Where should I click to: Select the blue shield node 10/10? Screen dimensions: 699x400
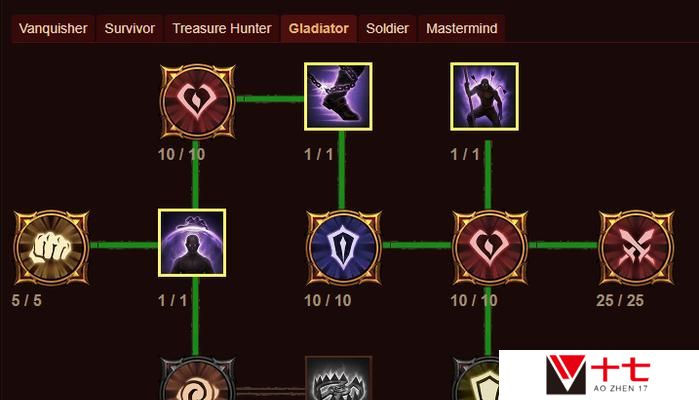[x=344, y=247]
